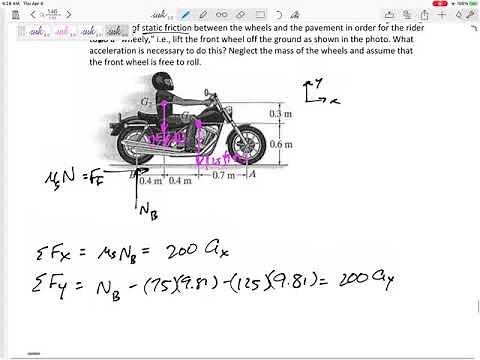Screen dimensions: 480x360
Task: Select the blue pen tool
Action: (x=185, y=15)
